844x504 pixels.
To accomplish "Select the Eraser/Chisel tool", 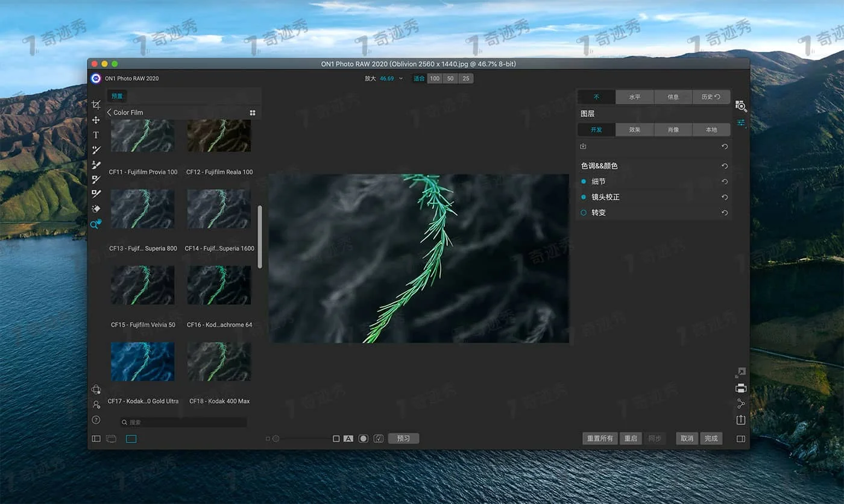I will (x=96, y=209).
